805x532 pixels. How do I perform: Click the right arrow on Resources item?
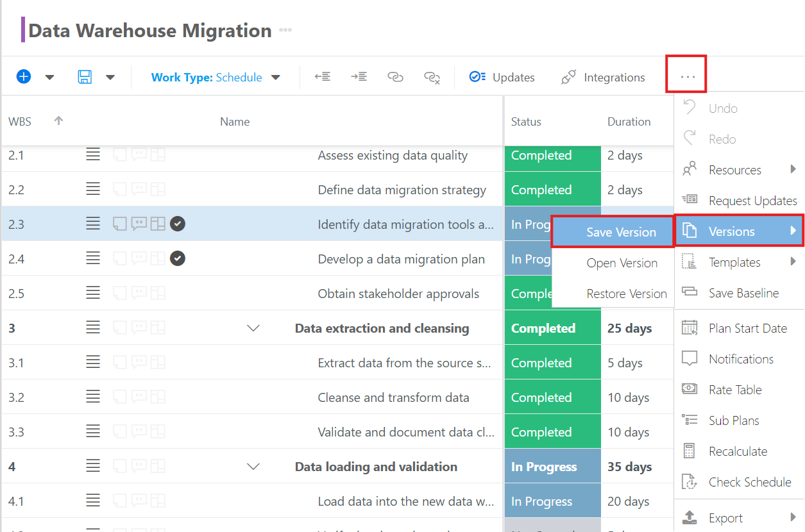click(x=793, y=170)
